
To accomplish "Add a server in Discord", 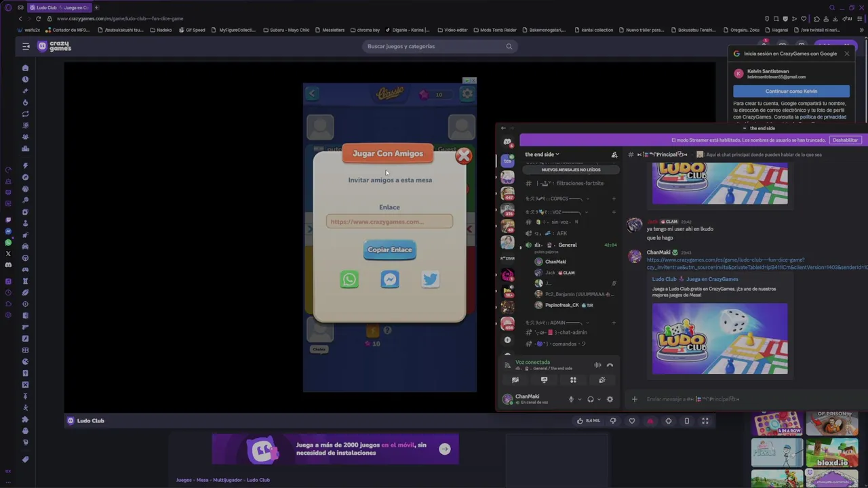I will pyautogui.click(x=507, y=340).
